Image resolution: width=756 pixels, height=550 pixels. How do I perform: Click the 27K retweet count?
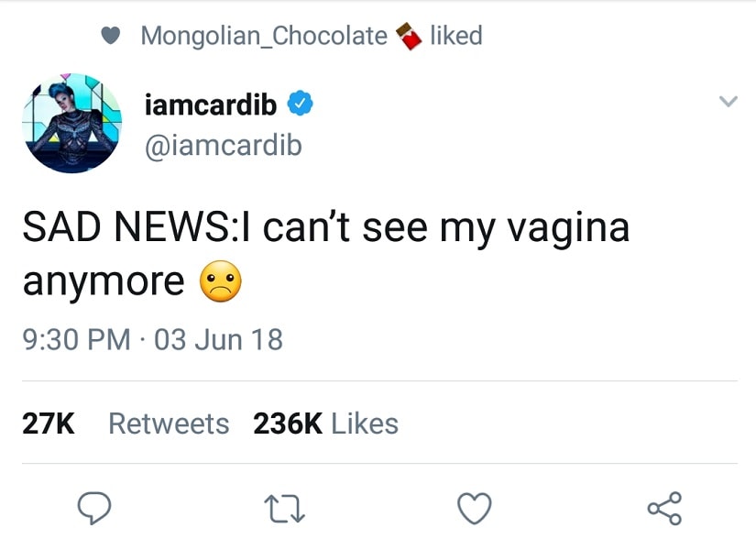49,423
